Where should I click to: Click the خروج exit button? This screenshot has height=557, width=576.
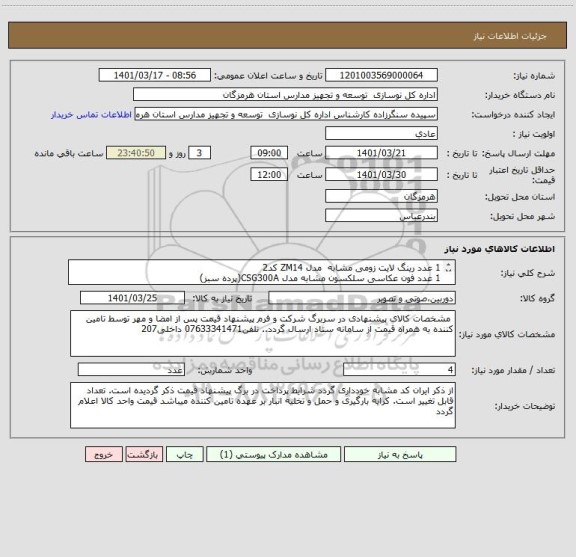(x=104, y=454)
